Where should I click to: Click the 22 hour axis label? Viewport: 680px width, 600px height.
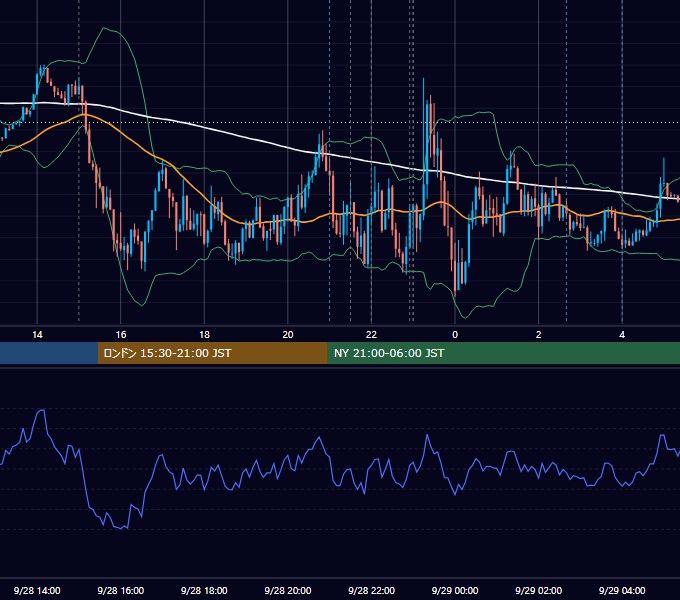371,335
